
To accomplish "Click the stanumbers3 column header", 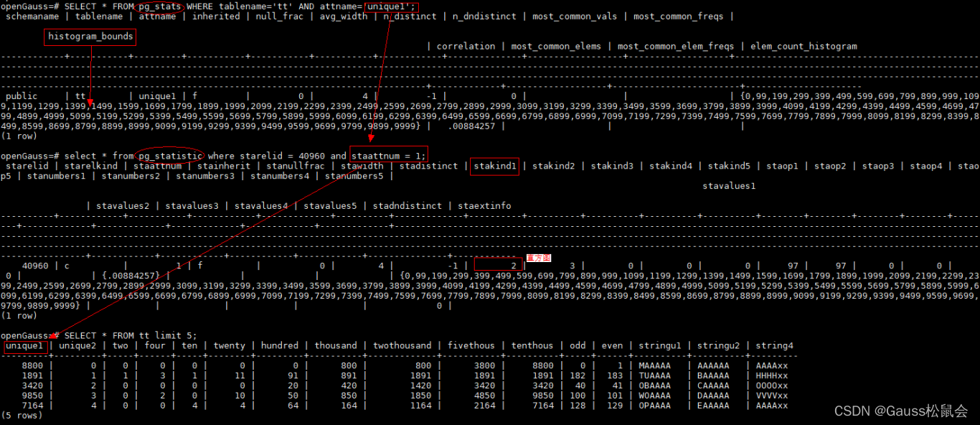I will coord(205,176).
